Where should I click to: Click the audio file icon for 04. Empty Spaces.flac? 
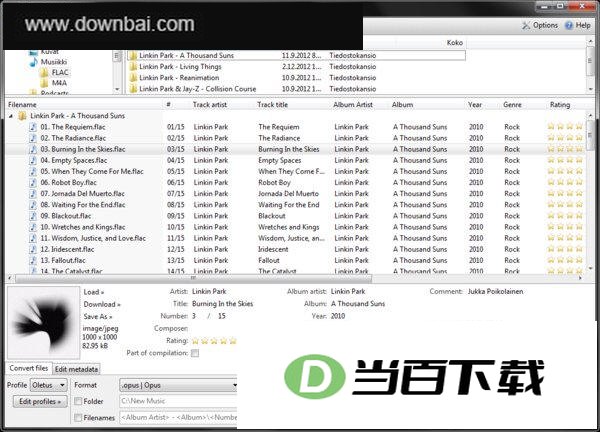click(34, 160)
